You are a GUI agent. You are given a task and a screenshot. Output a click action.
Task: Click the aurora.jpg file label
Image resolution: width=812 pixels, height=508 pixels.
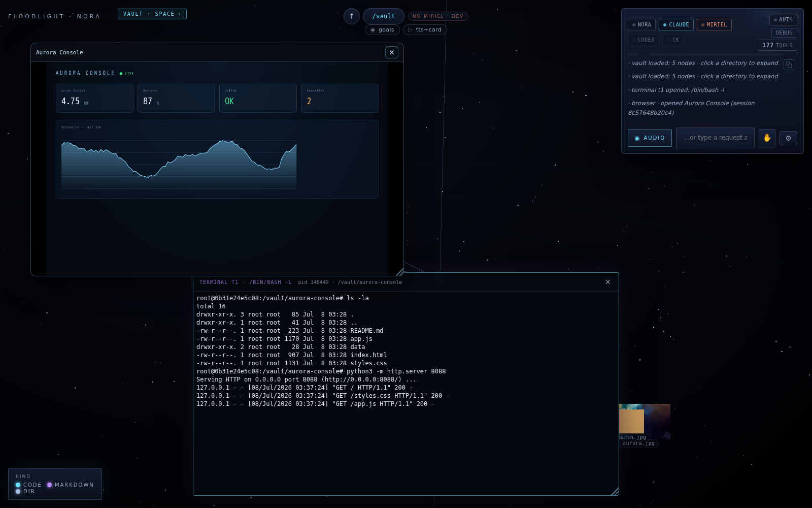tap(638, 443)
